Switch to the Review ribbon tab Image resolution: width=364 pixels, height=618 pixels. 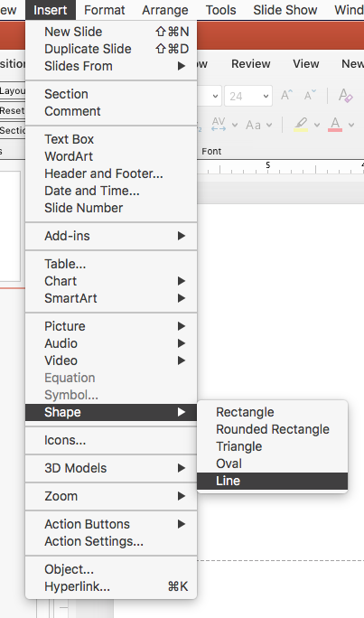click(250, 64)
